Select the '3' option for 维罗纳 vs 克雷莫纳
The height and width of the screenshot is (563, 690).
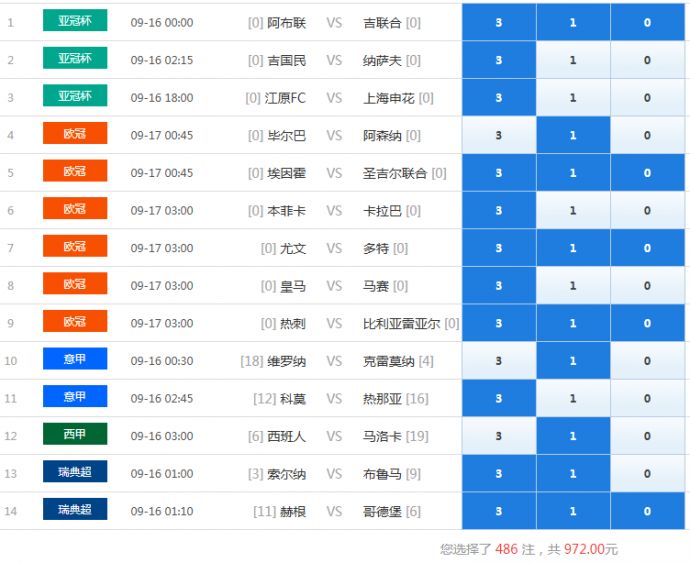click(x=499, y=361)
